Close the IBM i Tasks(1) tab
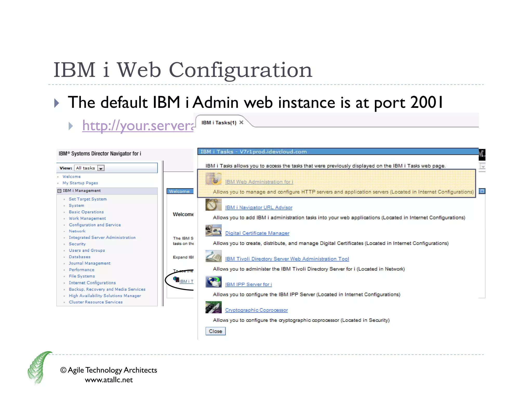 pos(241,122)
